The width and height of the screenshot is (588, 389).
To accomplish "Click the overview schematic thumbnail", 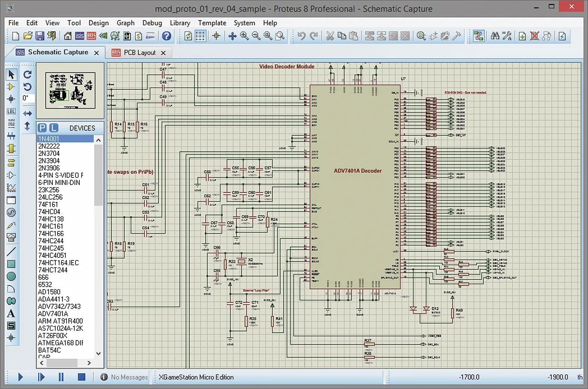I will click(x=70, y=90).
